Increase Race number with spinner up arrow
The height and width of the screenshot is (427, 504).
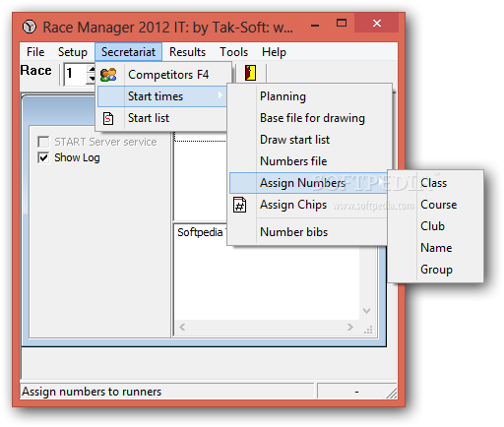92,69
